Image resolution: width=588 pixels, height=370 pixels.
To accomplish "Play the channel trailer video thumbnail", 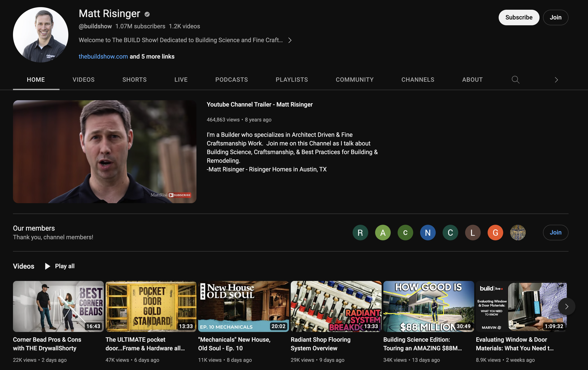I will [104, 152].
